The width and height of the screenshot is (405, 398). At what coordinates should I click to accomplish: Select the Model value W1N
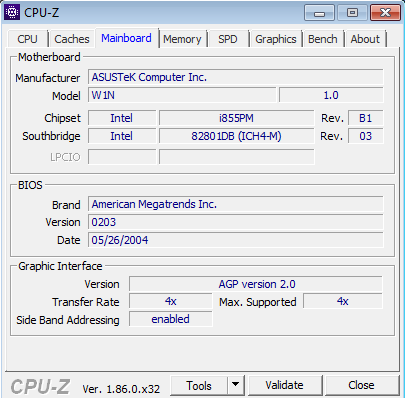[182, 95]
